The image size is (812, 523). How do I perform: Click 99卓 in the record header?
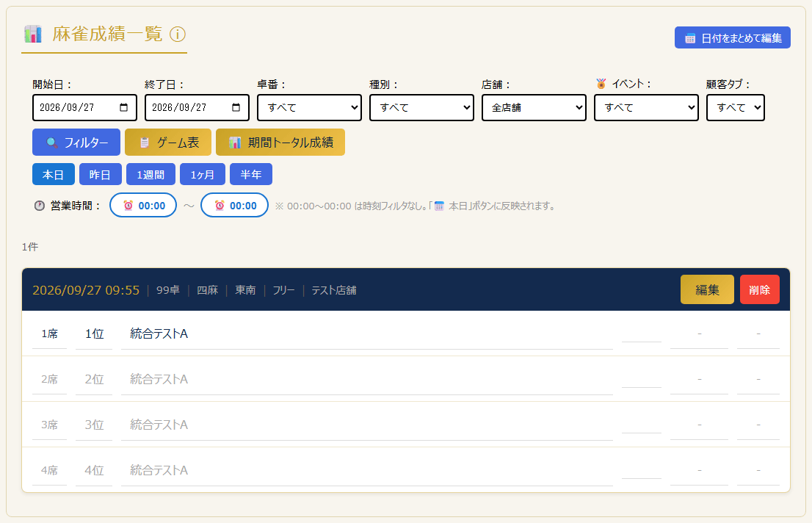click(x=168, y=290)
